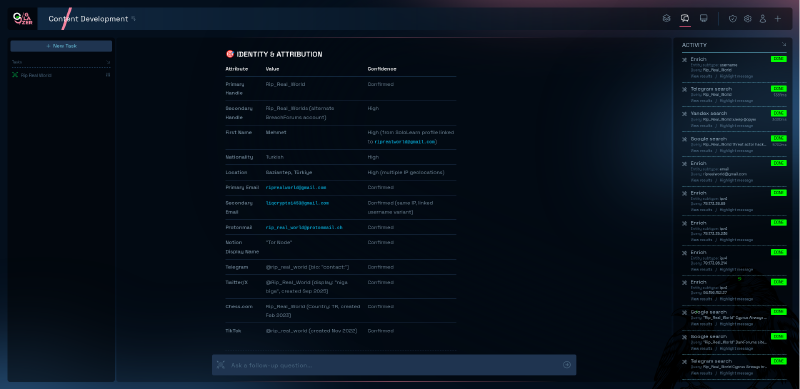Open options at right of Rip Real World task
This screenshot has width=800, height=389.
108,75
